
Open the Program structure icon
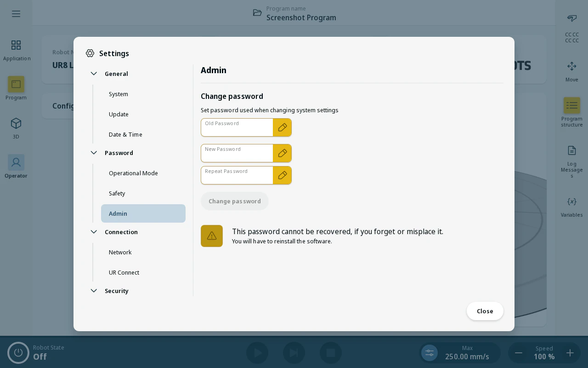click(x=572, y=105)
